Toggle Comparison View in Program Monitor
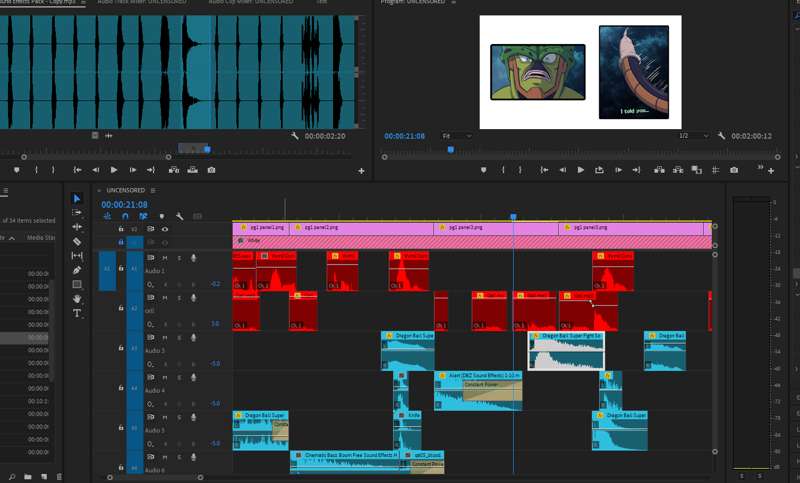800x483 pixels. click(696, 170)
